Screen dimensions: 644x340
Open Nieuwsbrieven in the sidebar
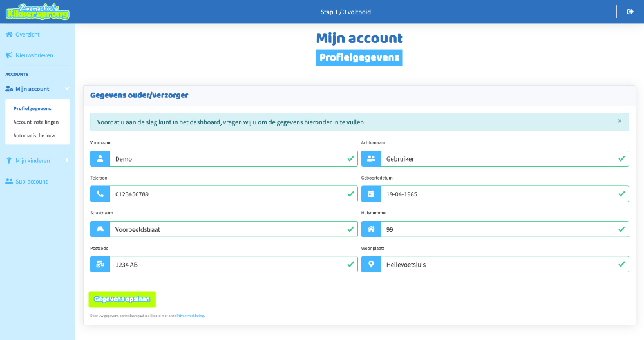[x=33, y=55]
